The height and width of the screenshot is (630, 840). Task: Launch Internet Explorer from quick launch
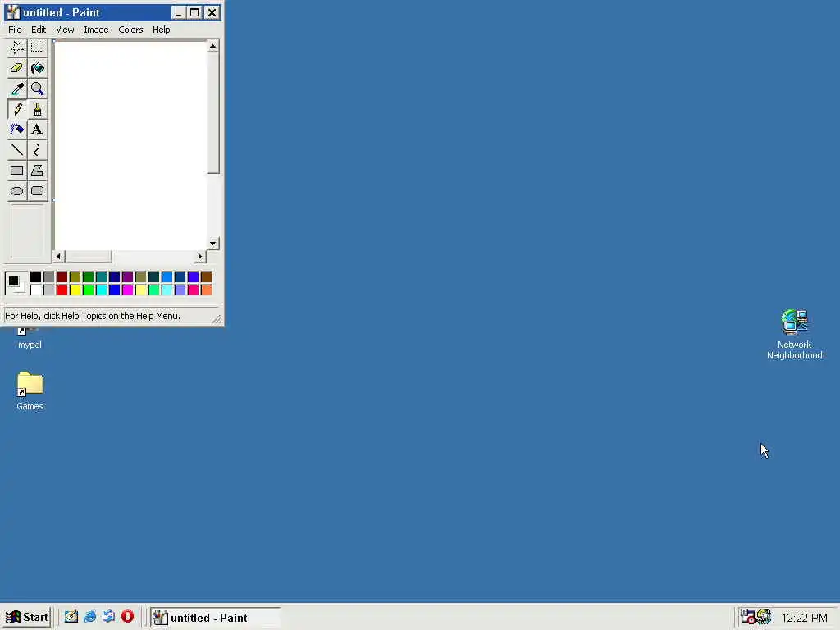pyautogui.click(x=89, y=617)
